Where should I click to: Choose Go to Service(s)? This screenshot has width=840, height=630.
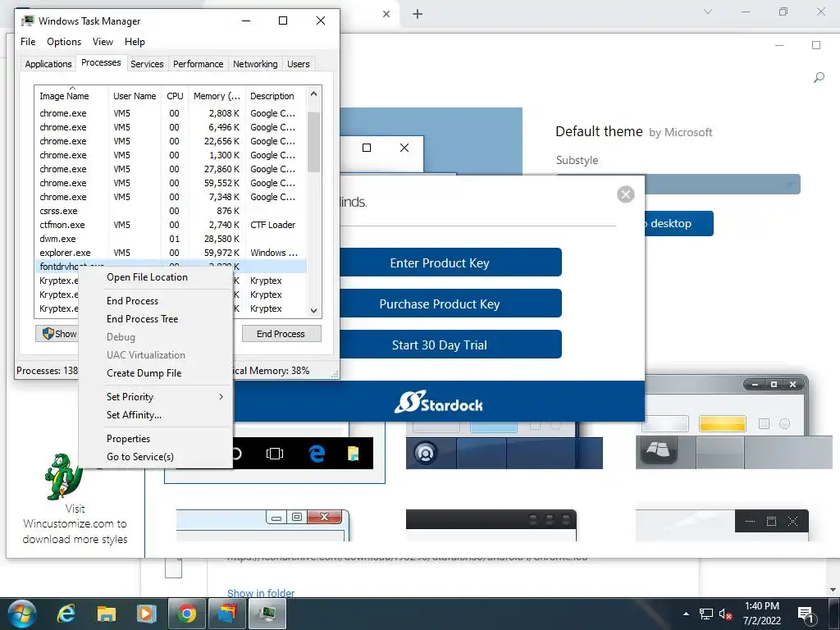155,457
